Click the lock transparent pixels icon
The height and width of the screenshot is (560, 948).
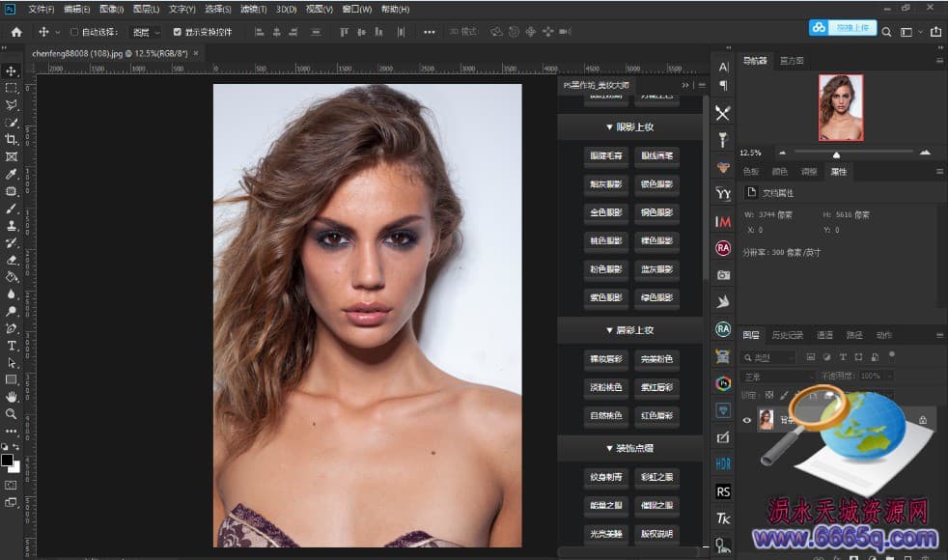point(769,395)
